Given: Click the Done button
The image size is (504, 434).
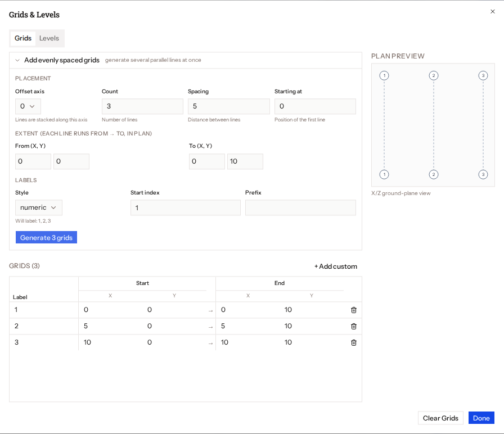Looking at the screenshot, I should coord(481,418).
